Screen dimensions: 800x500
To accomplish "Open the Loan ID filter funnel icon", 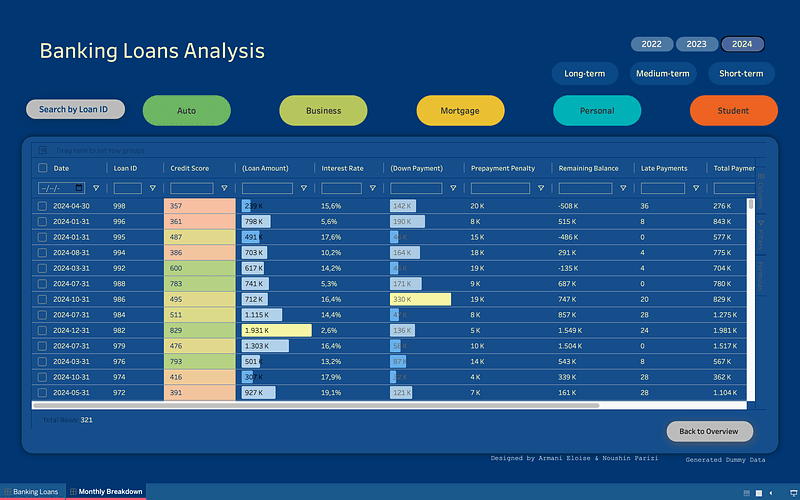I will (152, 188).
